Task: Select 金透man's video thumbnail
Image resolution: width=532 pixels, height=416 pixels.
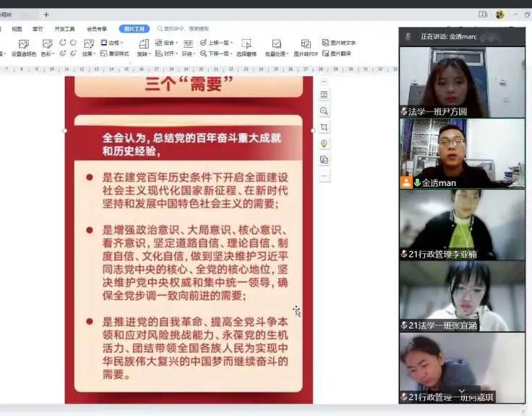Action: click(462, 153)
